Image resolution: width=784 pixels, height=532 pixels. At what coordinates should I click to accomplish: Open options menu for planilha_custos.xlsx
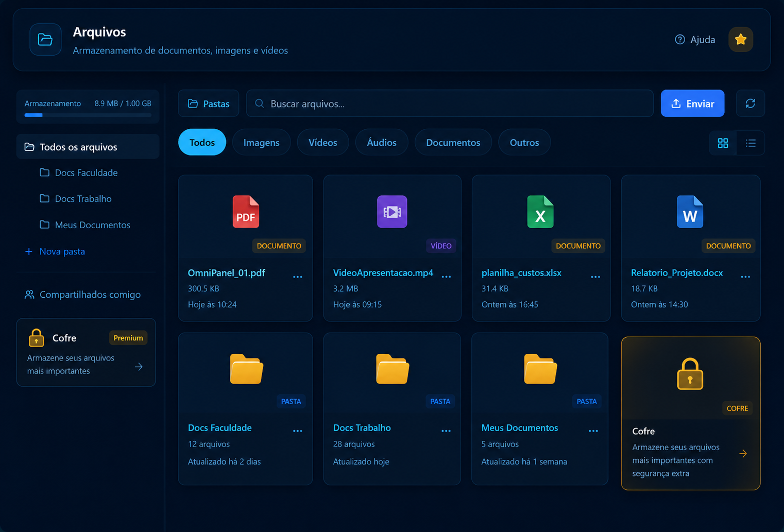pos(595,277)
